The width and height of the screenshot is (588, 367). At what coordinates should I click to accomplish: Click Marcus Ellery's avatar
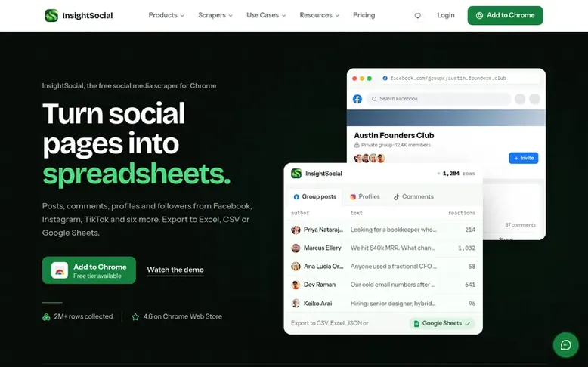pyautogui.click(x=296, y=248)
